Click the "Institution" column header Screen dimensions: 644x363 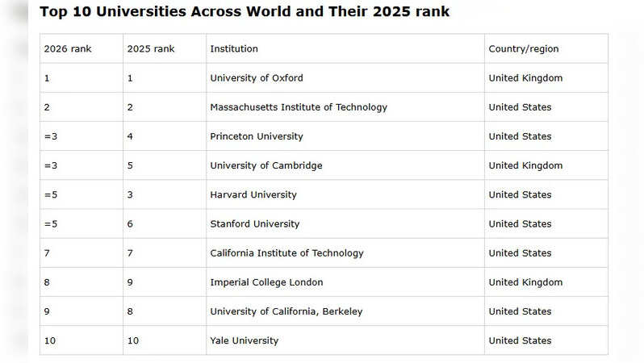tap(234, 49)
